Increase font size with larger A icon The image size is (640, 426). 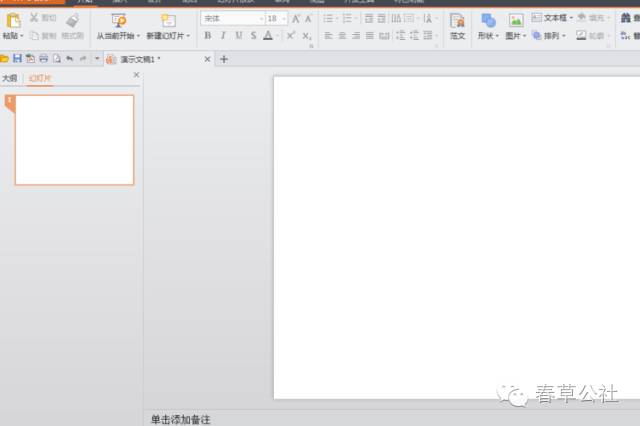296,18
